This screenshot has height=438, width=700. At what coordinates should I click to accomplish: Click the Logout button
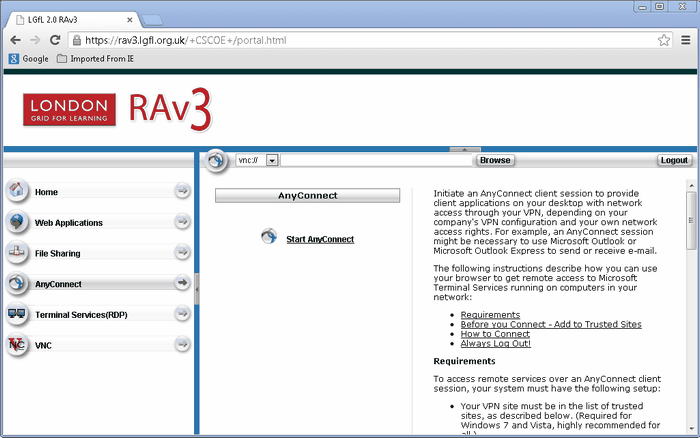674,160
